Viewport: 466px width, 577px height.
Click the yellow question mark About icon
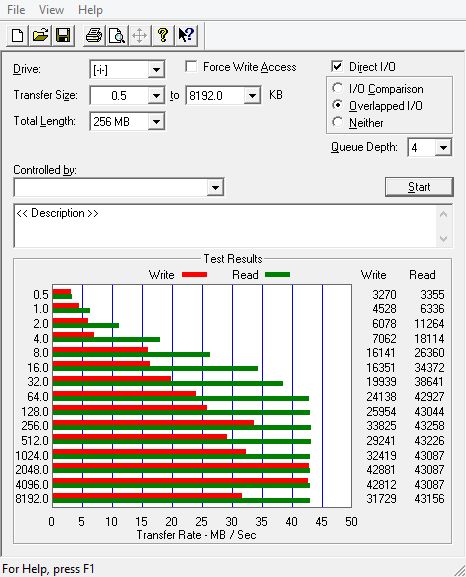pos(162,36)
